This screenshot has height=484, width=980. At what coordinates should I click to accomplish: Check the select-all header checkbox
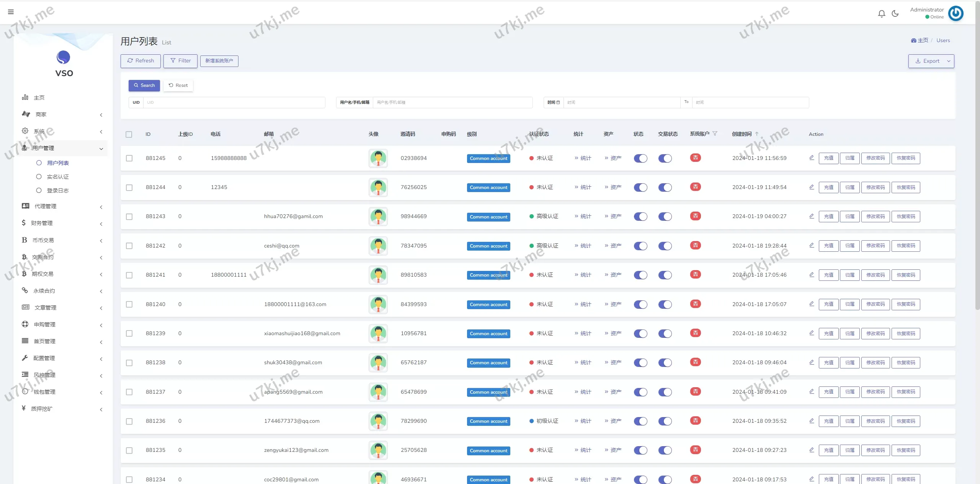[x=129, y=134]
